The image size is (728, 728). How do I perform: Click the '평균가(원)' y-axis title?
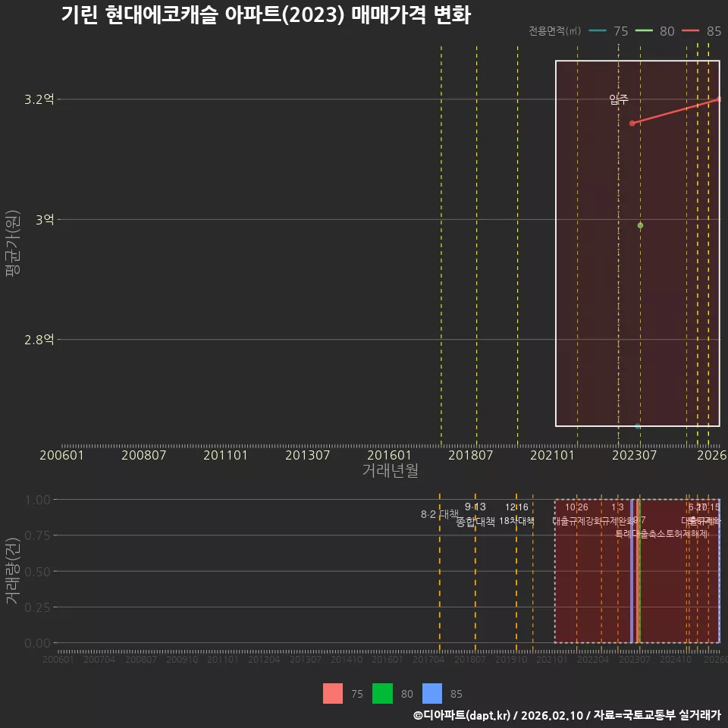click(x=13, y=243)
